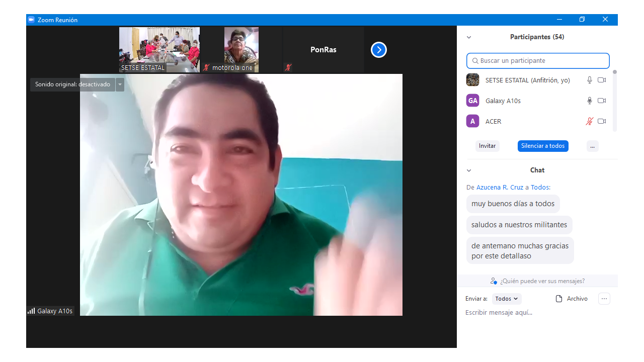Viewport: 644px width, 362px height.
Task: Open chat more options ellipsis button
Action: [604, 299]
